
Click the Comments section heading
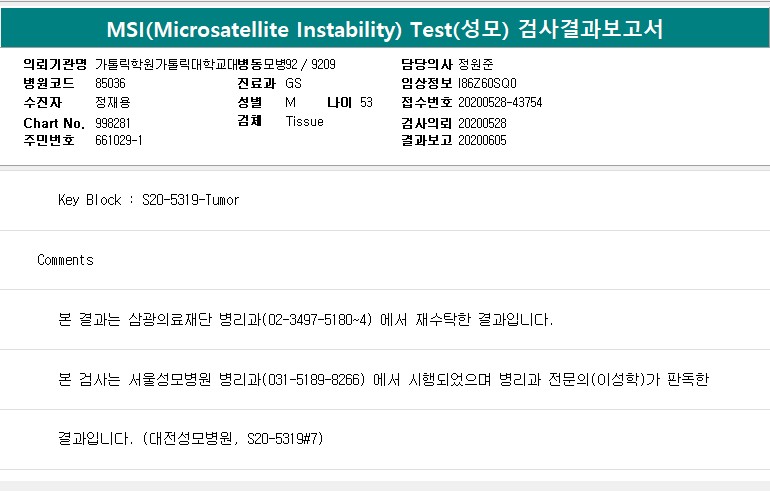pyautogui.click(x=65, y=260)
